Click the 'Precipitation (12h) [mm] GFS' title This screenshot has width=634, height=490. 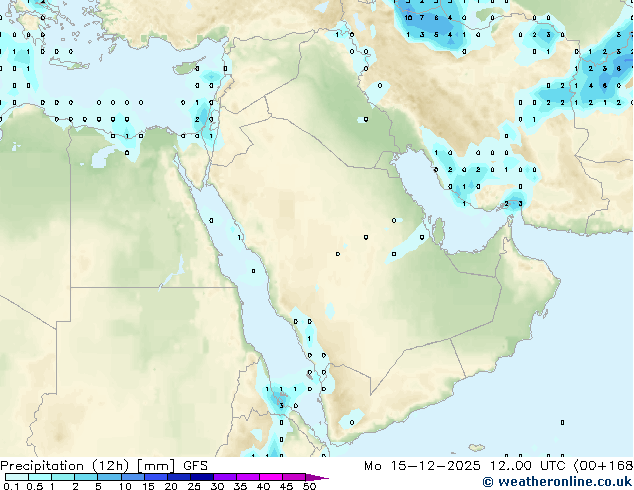pos(104,466)
